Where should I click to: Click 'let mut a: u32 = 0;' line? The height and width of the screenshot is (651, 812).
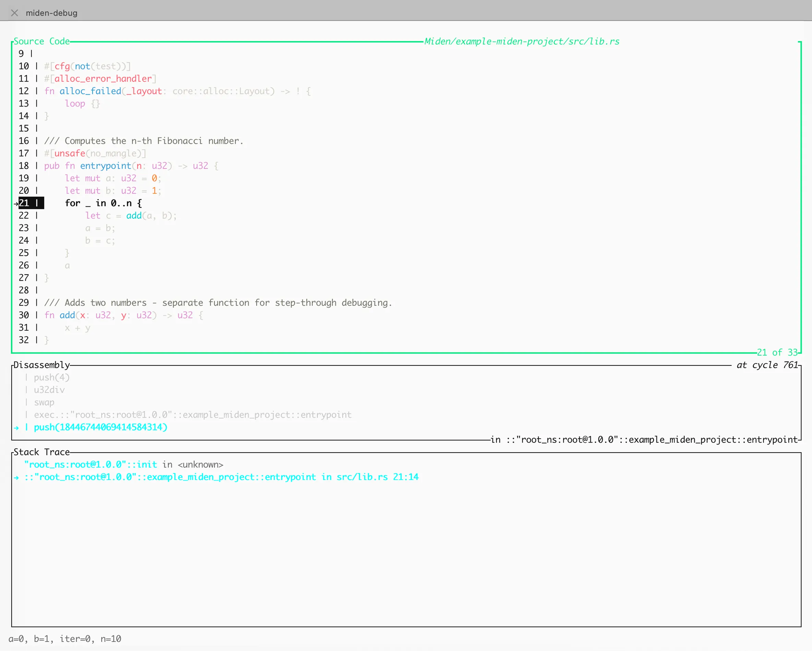113,178
